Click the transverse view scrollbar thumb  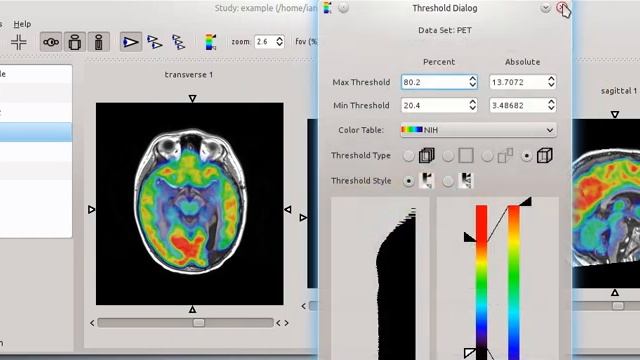coord(199,323)
